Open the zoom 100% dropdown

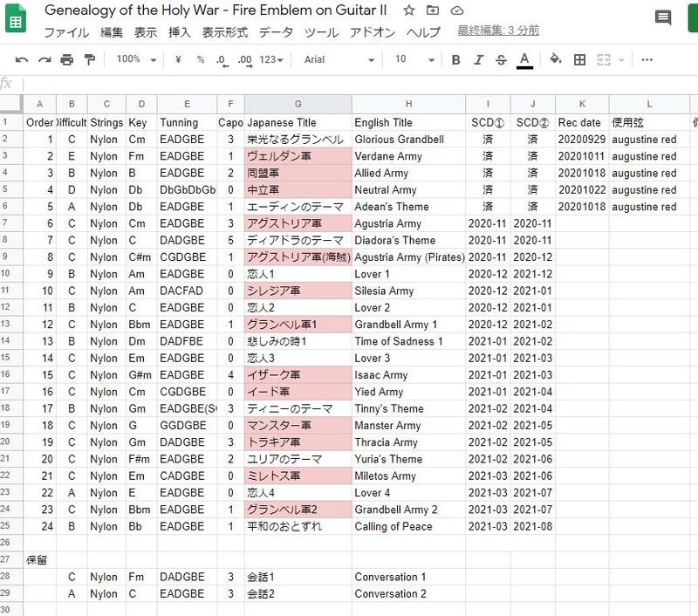pos(136,60)
